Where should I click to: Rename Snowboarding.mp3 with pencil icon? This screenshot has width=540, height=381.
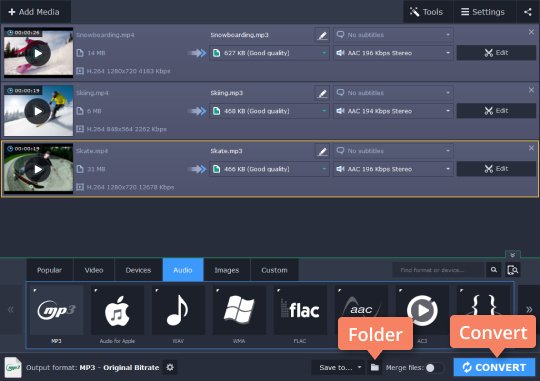pyautogui.click(x=322, y=35)
